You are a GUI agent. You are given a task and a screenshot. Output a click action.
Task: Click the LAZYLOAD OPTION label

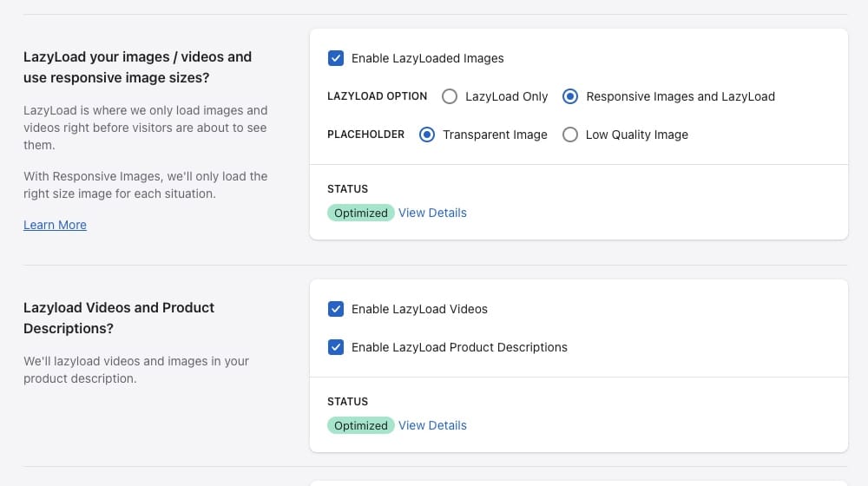tap(377, 96)
